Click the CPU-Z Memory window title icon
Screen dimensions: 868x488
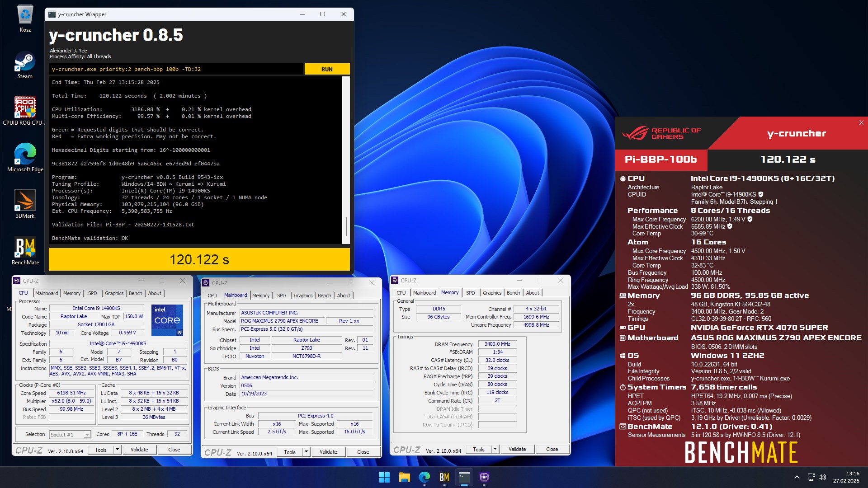(395, 280)
